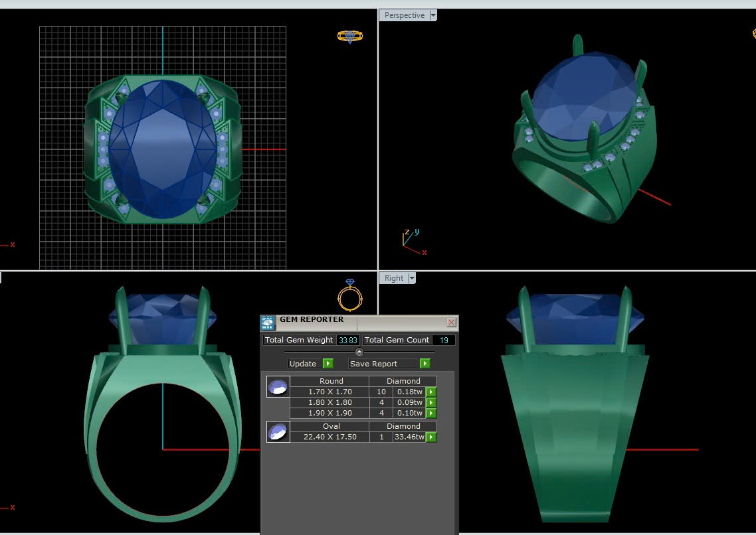
Task: Click the green arrow next to Update
Action: click(x=328, y=364)
